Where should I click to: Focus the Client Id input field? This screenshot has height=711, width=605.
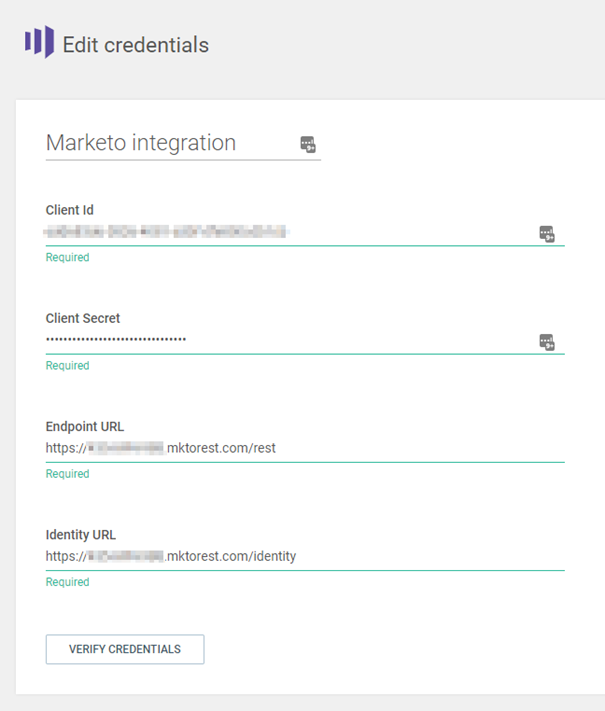point(280,232)
